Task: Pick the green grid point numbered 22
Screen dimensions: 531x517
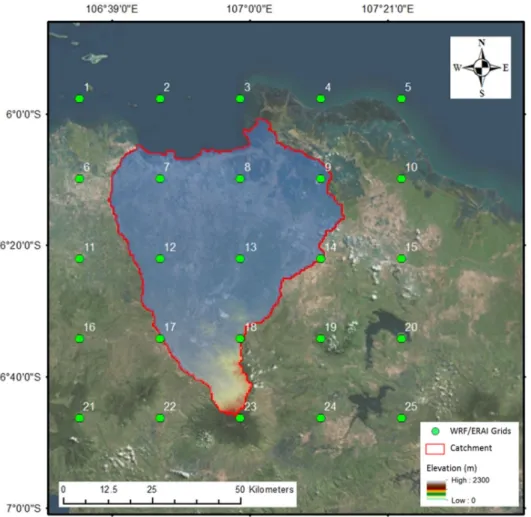Action: click(x=160, y=418)
